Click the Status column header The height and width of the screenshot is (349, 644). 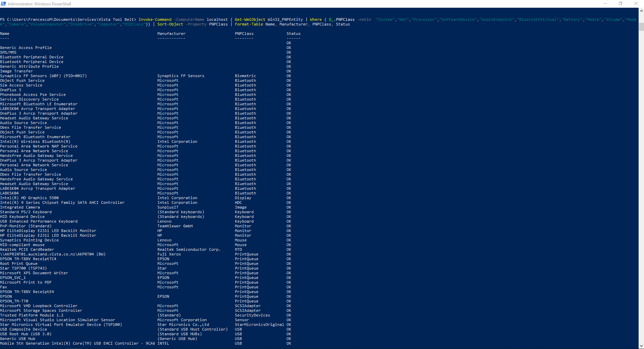(x=293, y=34)
